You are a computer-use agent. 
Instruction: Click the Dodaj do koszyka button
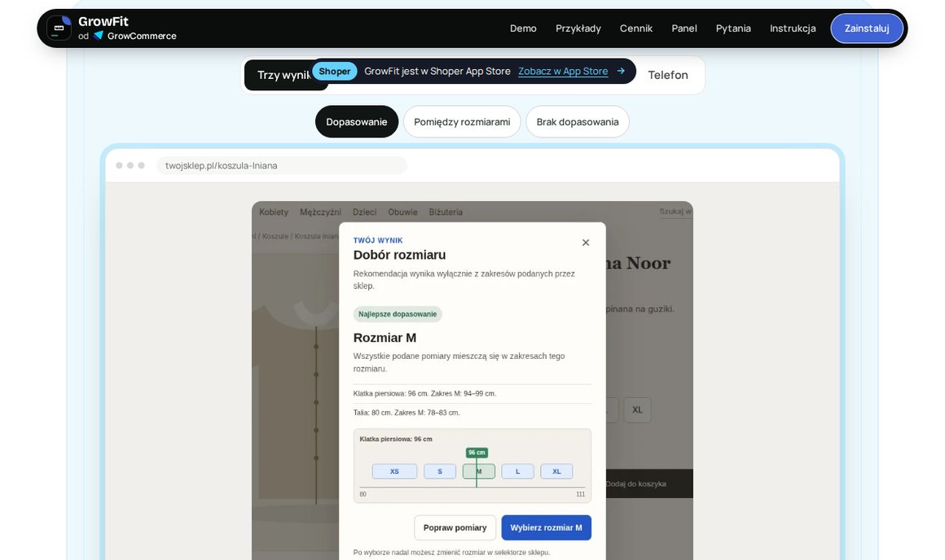pos(648,483)
